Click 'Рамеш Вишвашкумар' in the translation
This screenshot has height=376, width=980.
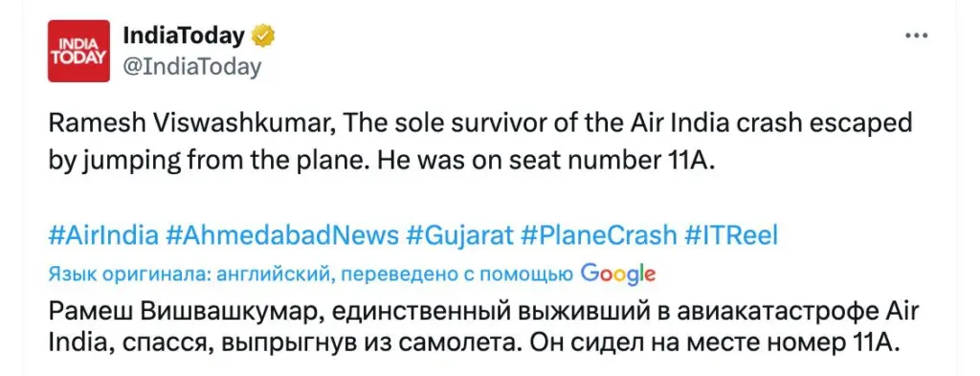click(186, 312)
